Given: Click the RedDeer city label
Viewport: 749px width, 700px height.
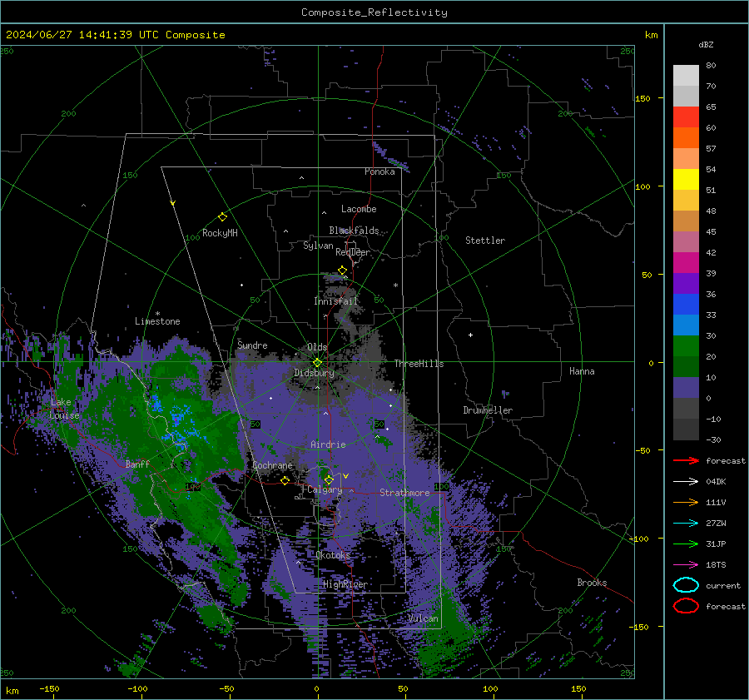Looking at the screenshot, I should click(353, 252).
